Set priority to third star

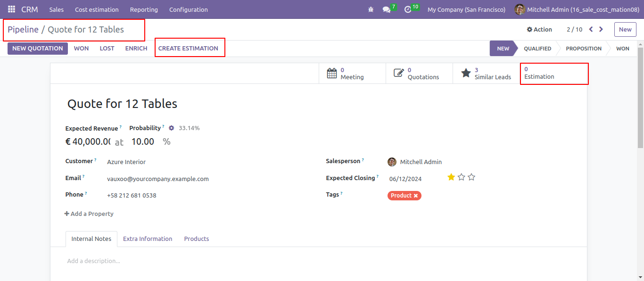click(x=471, y=177)
